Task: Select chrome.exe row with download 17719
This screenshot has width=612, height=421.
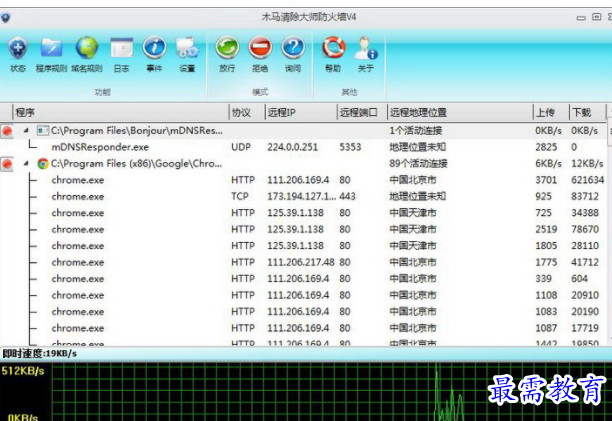Action: (x=304, y=328)
